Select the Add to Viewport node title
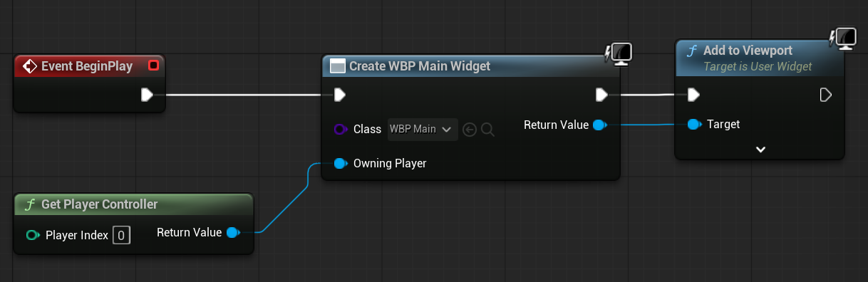The height and width of the screenshot is (282, 868). pyautogui.click(x=748, y=51)
